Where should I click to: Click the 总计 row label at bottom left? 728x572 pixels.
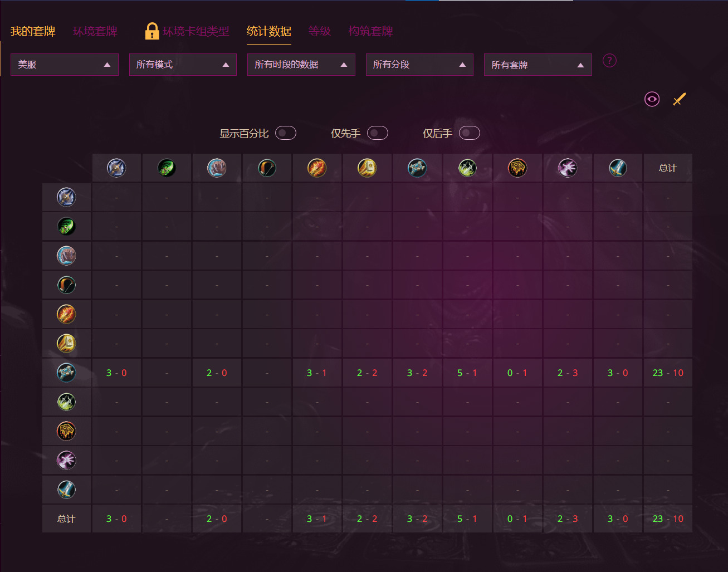click(66, 519)
